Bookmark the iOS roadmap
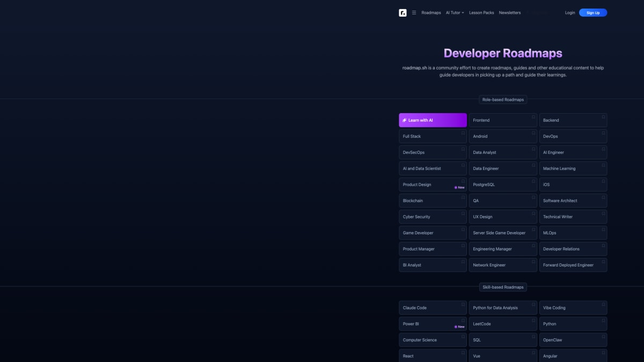644x362 pixels. tap(604, 181)
